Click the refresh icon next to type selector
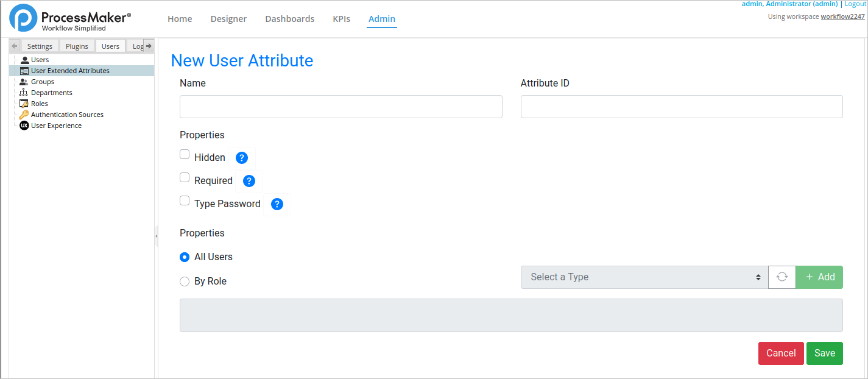 tap(782, 277)
